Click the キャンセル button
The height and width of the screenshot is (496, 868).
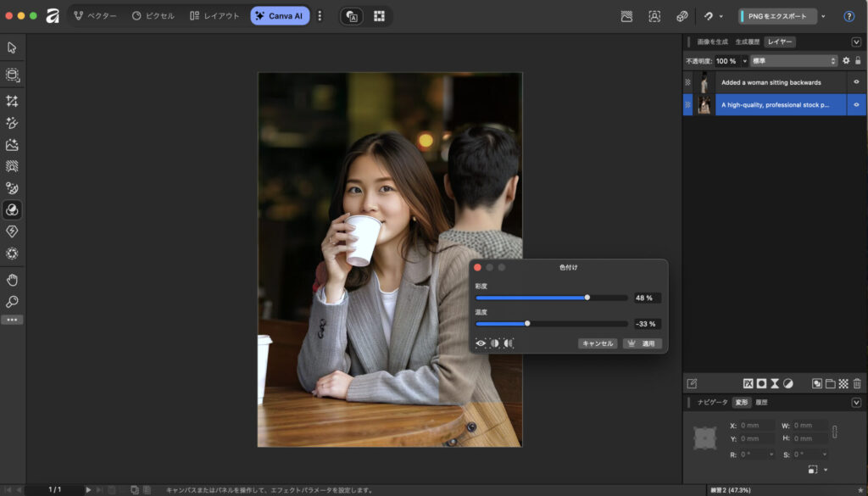[x=598, y=343]
